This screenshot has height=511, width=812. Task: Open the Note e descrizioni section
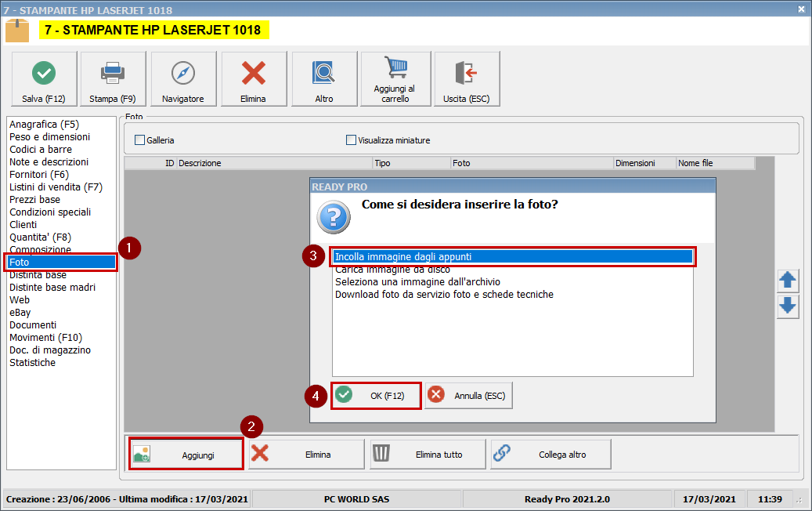click(x=49, y=161)
